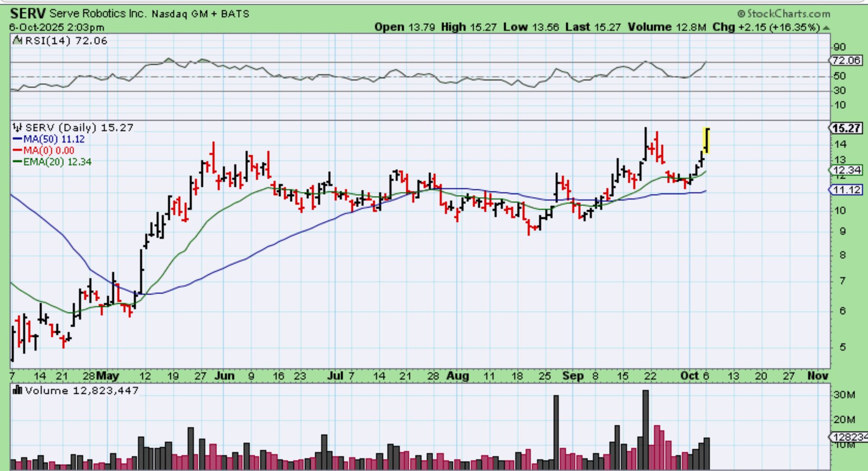Screen dimensions: 868x471
Task: Click the green 12.34 EMA price tag
Action: click(847, 170)
